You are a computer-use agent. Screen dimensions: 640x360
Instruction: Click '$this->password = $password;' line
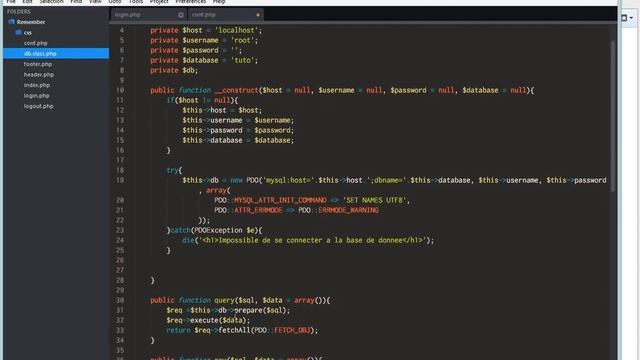[238, 130]
